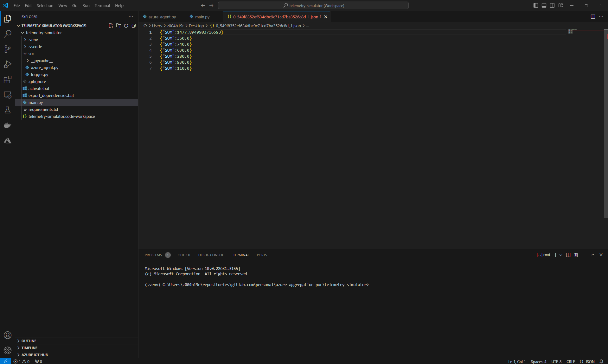
Task: Open the Azure view
Action: [7, 140]
